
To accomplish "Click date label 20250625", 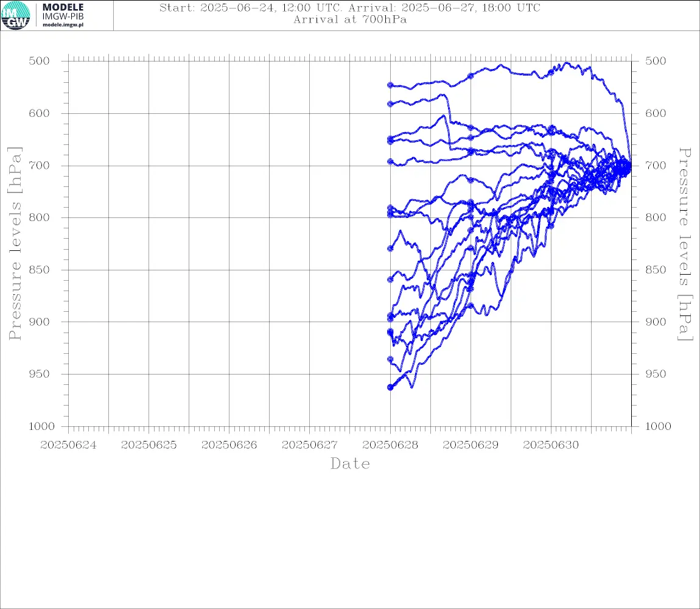I will (x=149, y=445).
